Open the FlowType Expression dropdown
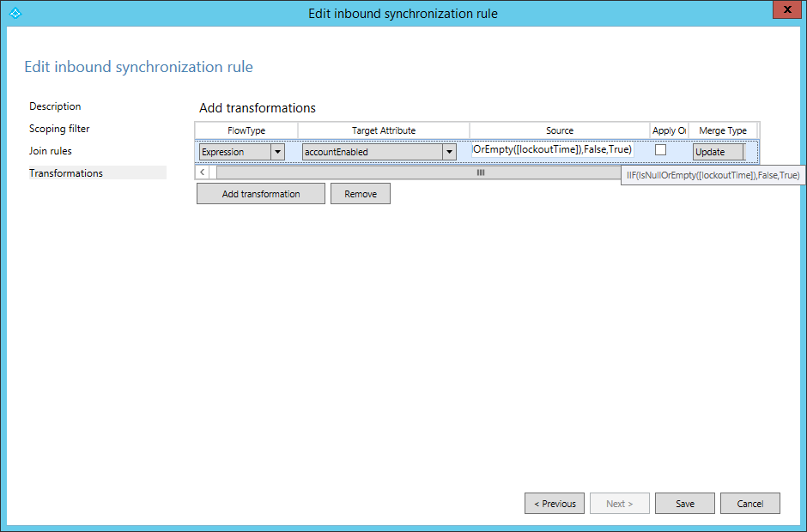Screen dimensions: 807x532 tap(277, 152)
